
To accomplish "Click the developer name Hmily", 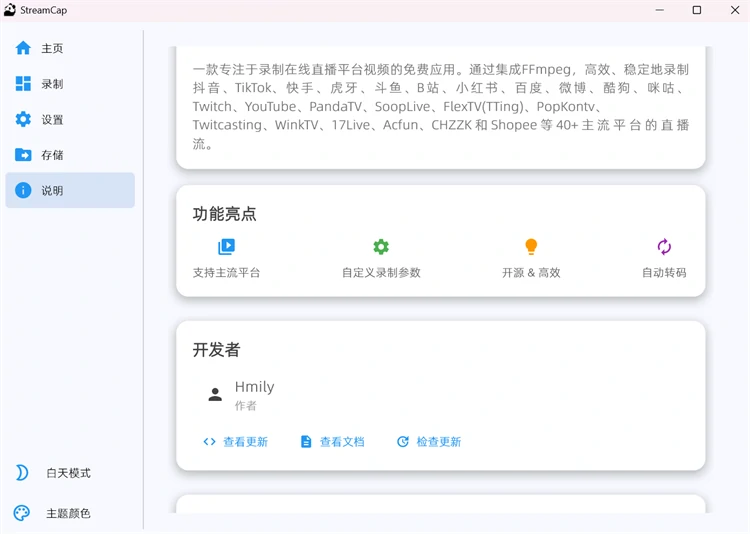I will click(x=254, y=387).
